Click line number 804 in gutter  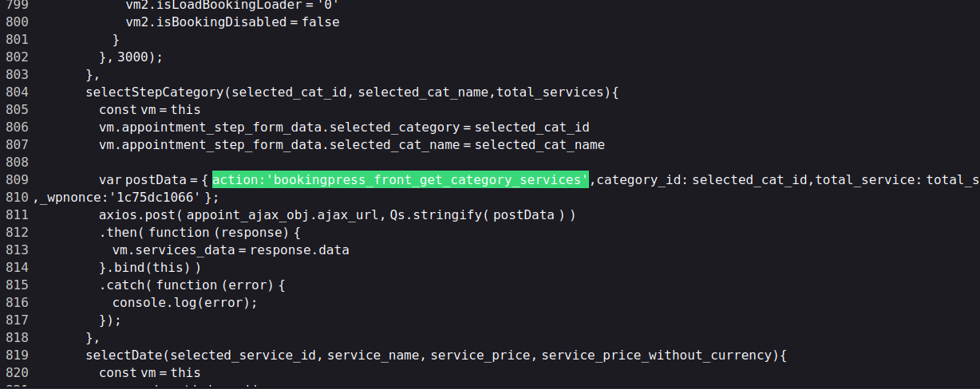[17, 92]
